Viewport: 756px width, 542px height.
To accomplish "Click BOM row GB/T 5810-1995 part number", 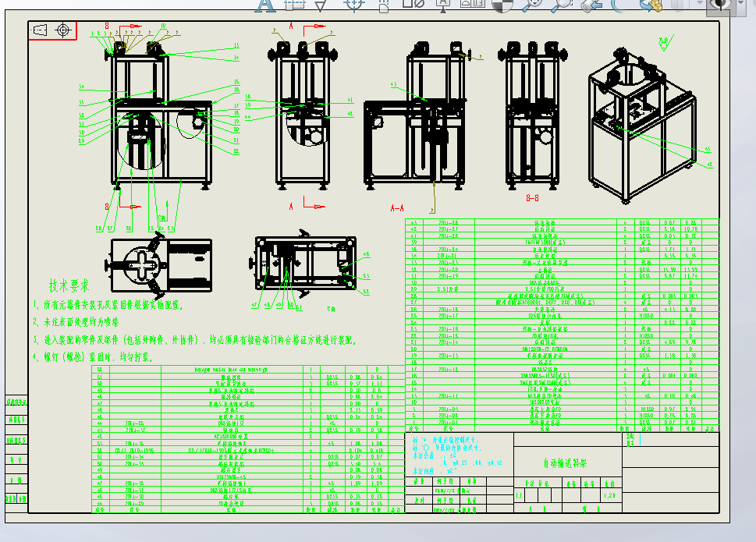I will [134, 451].
